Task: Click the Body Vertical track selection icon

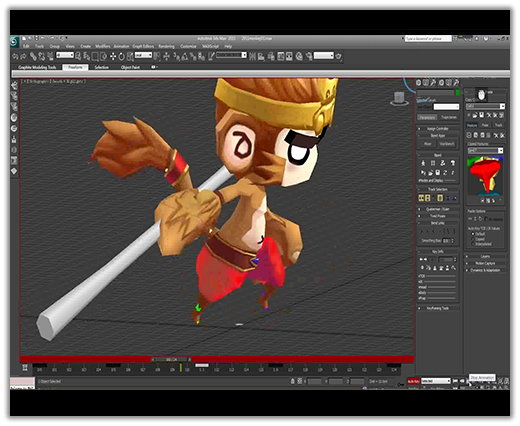Action: 427,198
